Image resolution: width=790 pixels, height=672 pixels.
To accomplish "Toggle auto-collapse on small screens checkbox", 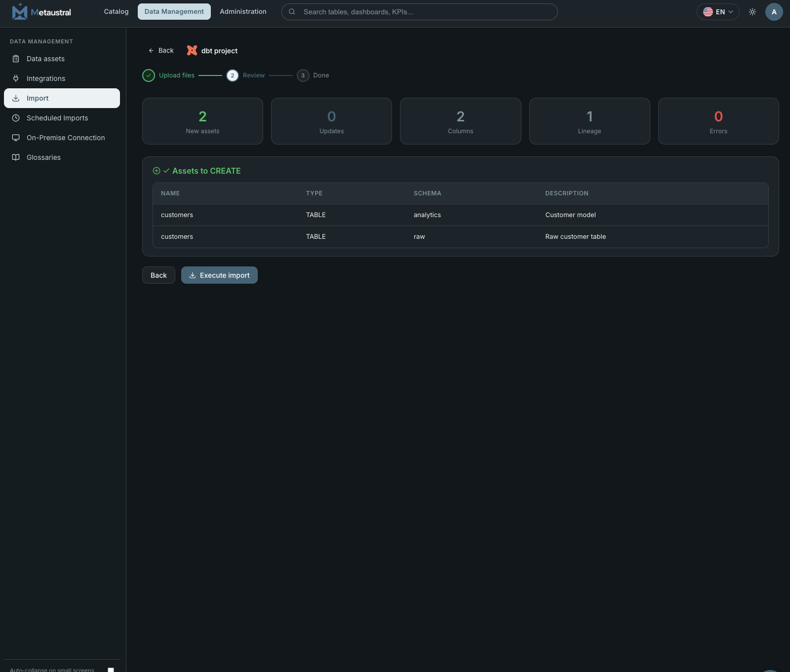I will pos(111,670).
